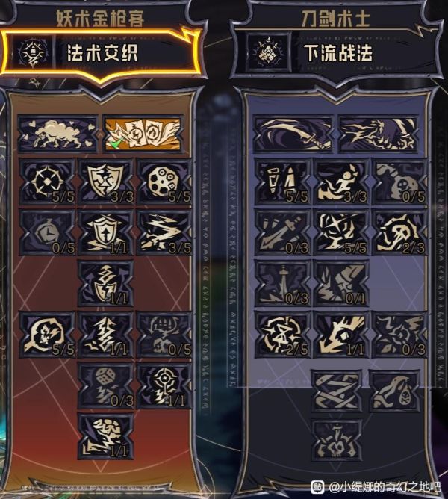The width and height of the screenshot is (448, 499).
Task: Select the checked spell cards ability
Action: pyautogui.click(x=143, y=134)
